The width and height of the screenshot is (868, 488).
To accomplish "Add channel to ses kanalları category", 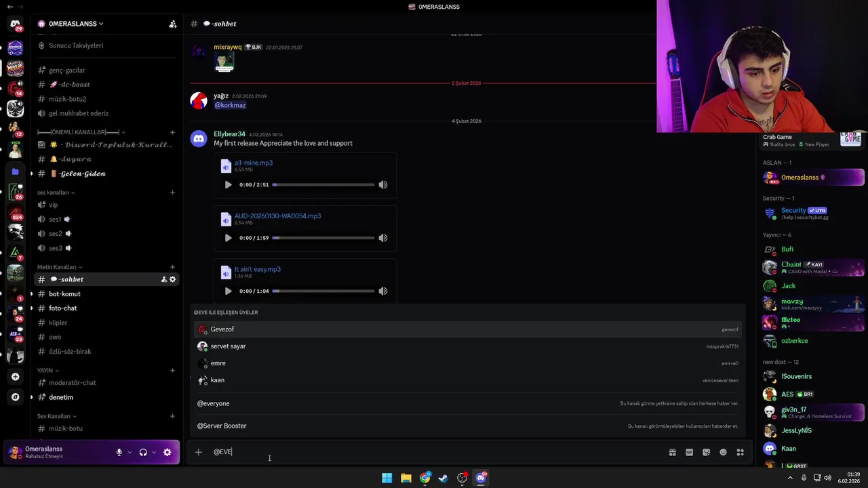I will (x=172, y=192).
